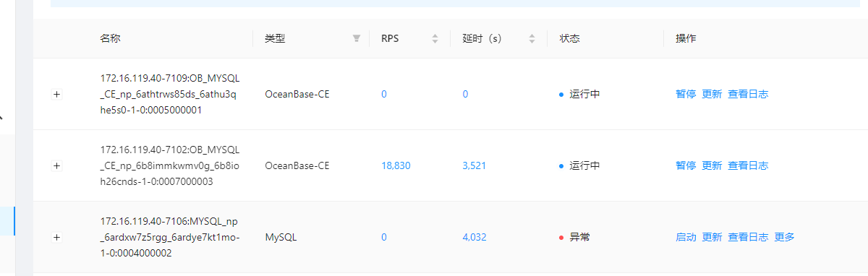Open 查看日志 for the 7102 row
This screenshot has height=276, width=868.
pos(748,165)
